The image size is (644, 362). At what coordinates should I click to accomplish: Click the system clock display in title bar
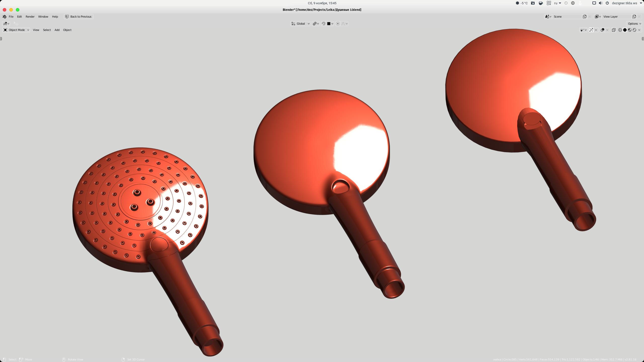[322, 3]
